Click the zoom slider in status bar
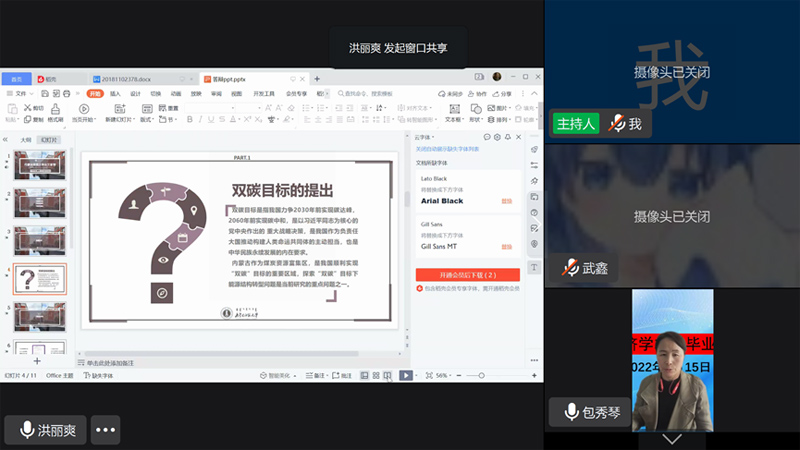 pos(480,375)
